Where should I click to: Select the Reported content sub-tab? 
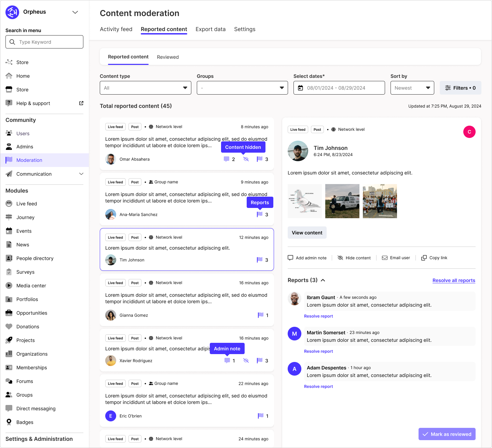tap(128, 57)
